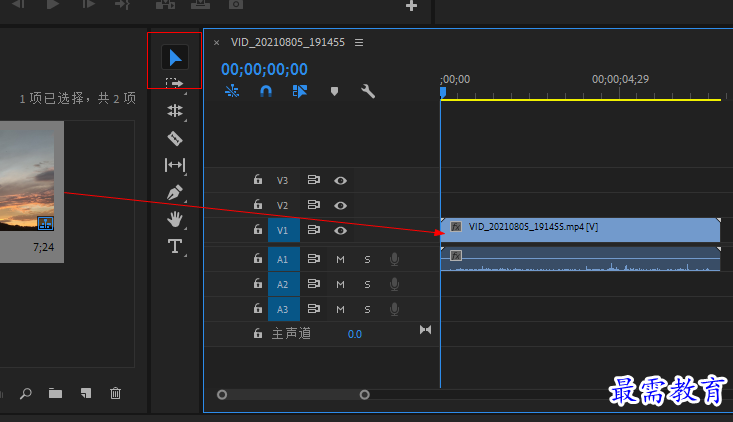The width and height of the screenshot is (733, 422).
Task: Click left handle of timeline zoom scrollbar
Action: click(222, 395)
